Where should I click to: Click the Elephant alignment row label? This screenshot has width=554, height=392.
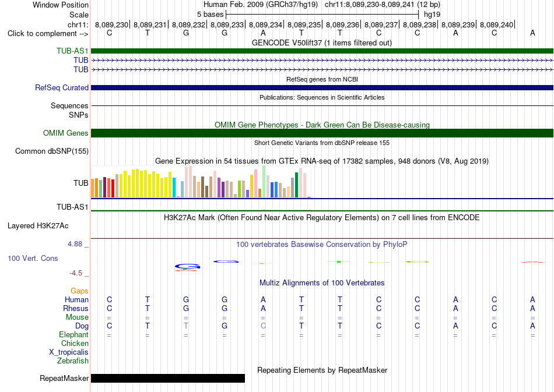[73, 334]
